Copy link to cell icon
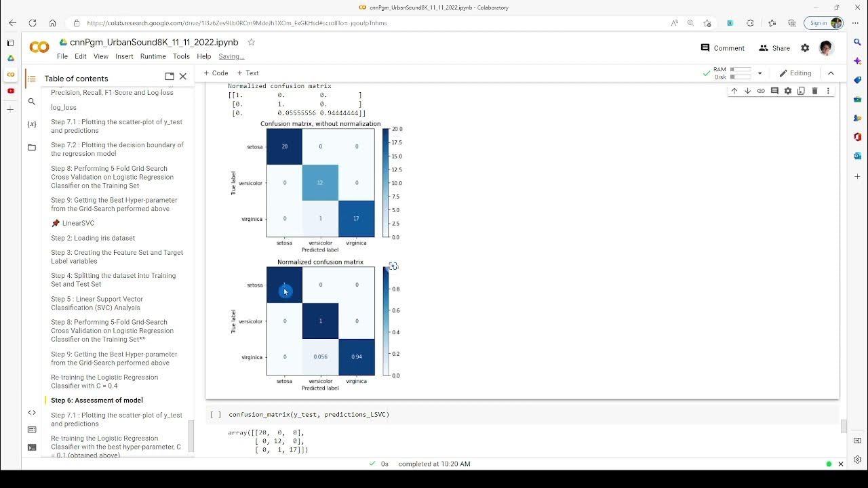The height and width of the screenshot is (488, 868). 761,91
